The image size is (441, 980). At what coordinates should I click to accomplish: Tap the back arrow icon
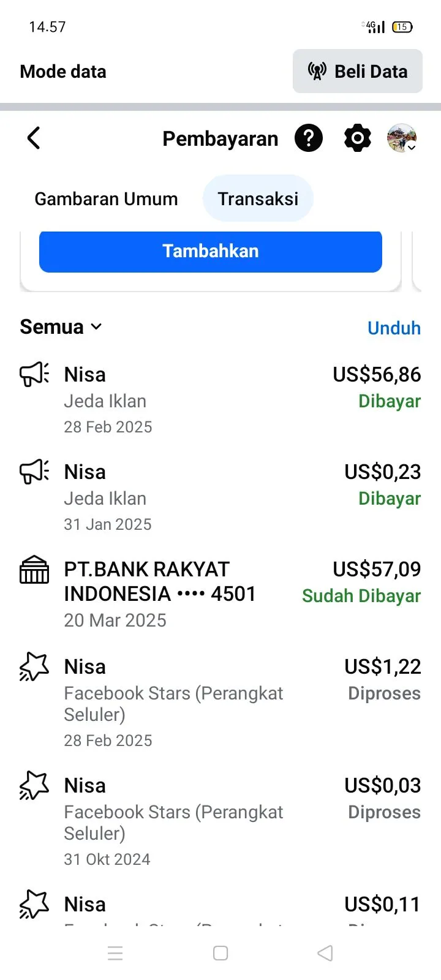34,138
